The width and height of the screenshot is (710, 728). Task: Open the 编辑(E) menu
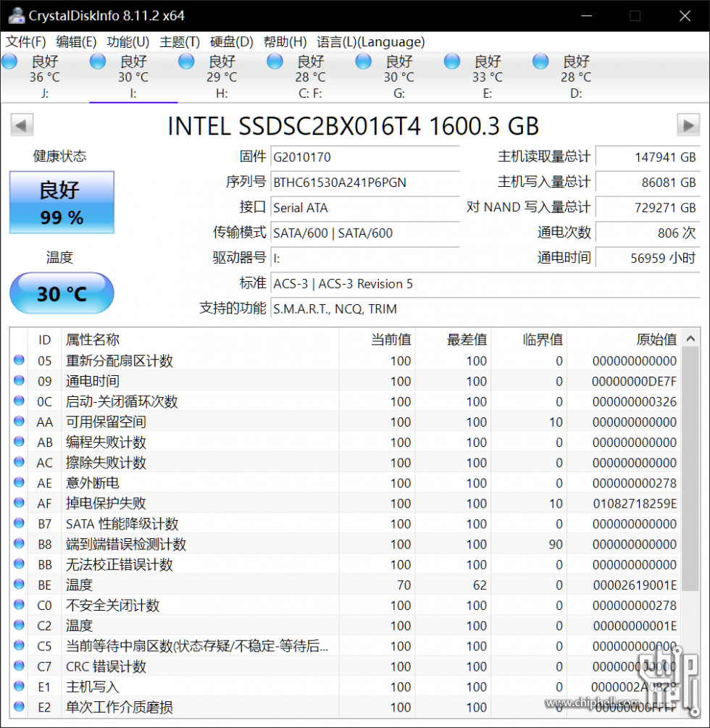[x=76, y=42]
